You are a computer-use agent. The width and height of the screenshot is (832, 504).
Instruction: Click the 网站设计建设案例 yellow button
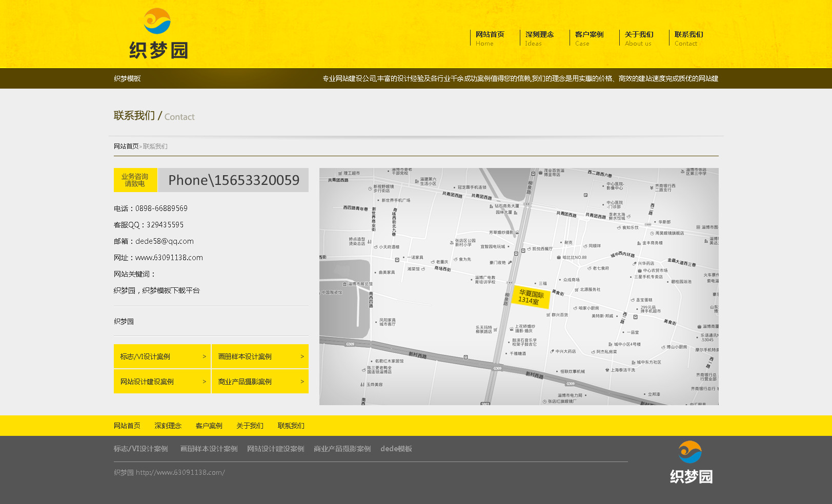point(162,382)
